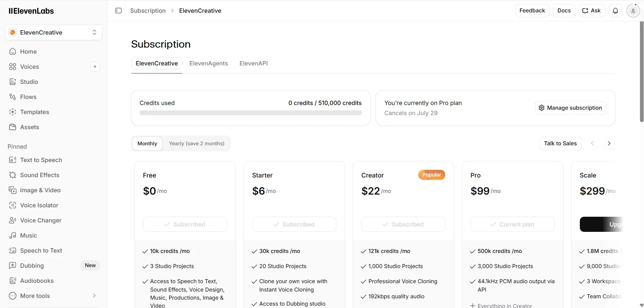Select Monthly billing option
This screenshot has height=308, width=644.
[147, 144]
